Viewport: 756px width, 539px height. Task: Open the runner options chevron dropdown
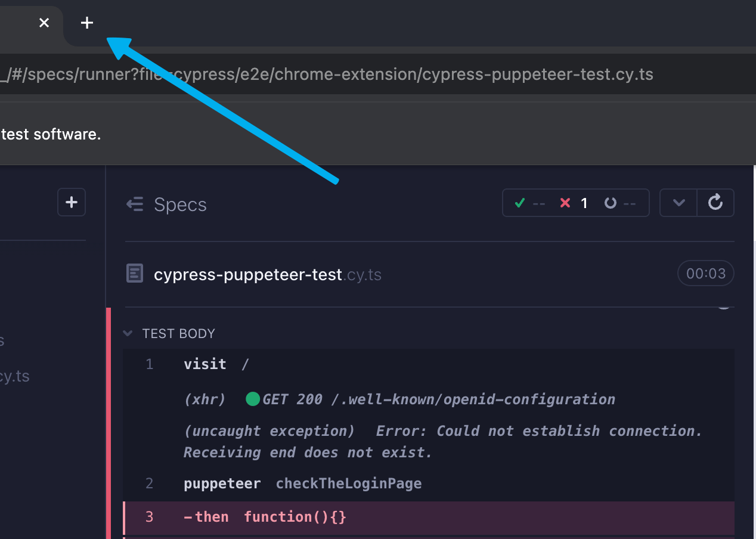pos(678,203)
